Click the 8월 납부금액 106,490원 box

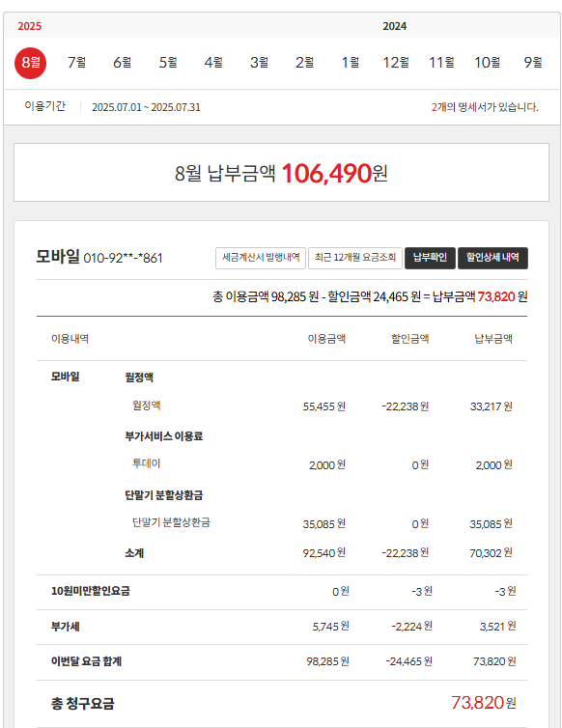click(281, 173)
